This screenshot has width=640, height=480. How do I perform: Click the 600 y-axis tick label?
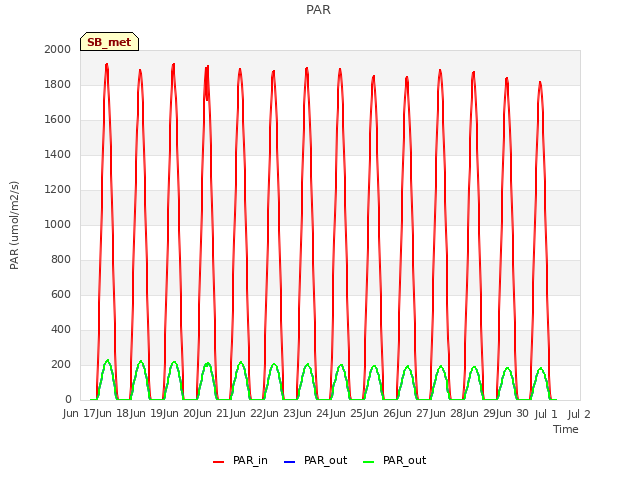tap(61, 294)
